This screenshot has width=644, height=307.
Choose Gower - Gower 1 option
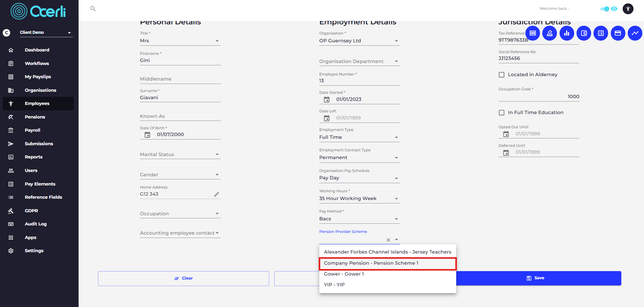388,274
